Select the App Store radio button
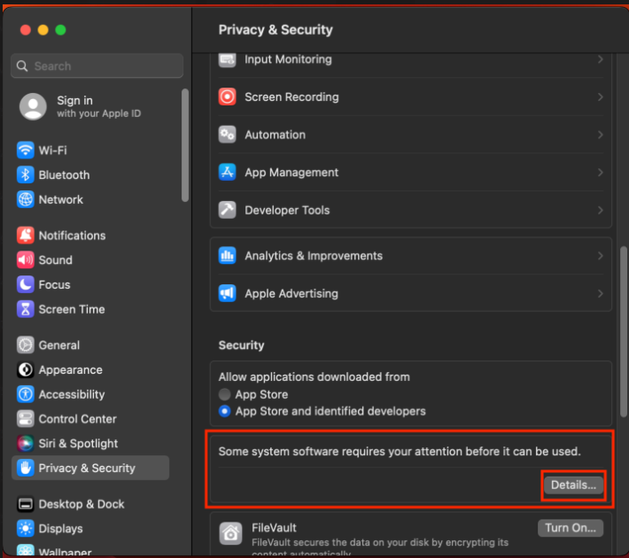 [225, 395]
